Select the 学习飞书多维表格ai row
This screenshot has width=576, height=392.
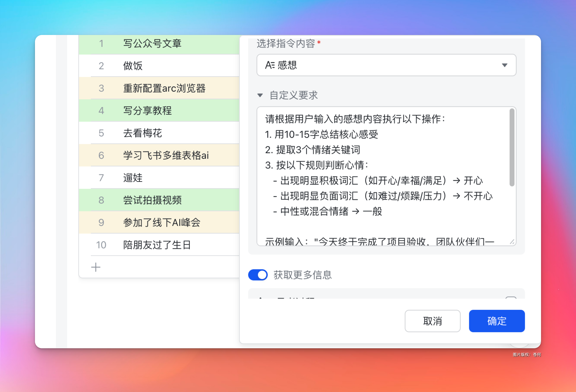point(166,155)
